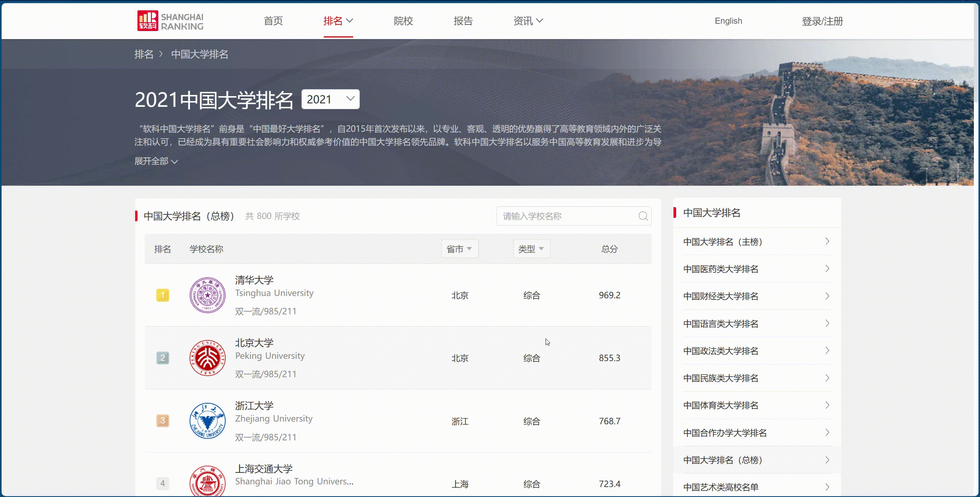Switch site language to English
The height and width of the screenshot is (497, 980).
(x=728, y=21)
